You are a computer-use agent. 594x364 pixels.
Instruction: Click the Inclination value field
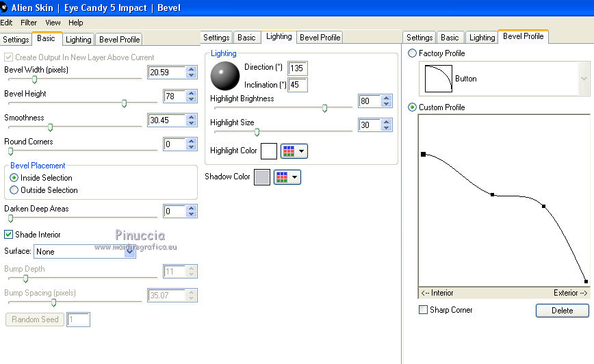coord(298,85)
